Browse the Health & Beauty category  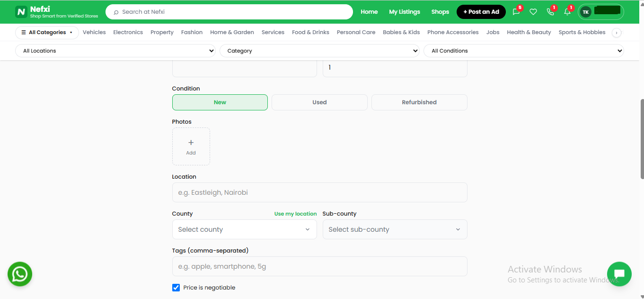click(529, 32)
